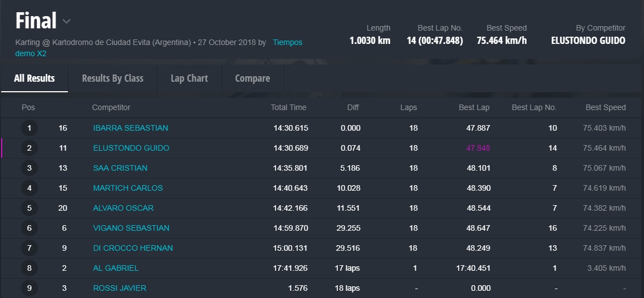The image size is (644, 298).
Task: Select MARTICH CARLOS competitor name
Action: pos(127,188)
